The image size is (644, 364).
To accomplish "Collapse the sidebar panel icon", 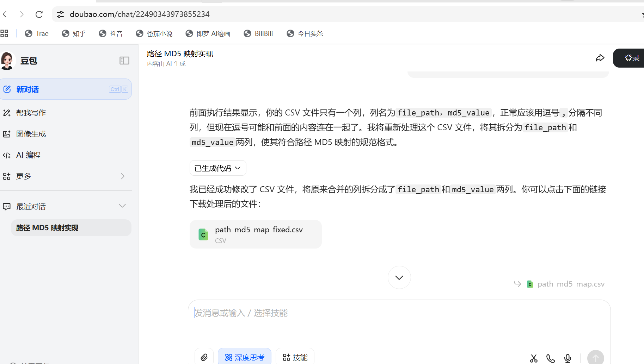I will pos(124,61).
